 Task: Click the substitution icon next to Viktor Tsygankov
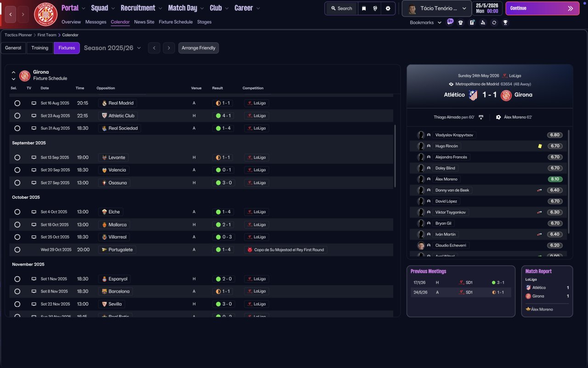[x=540, y=212]
